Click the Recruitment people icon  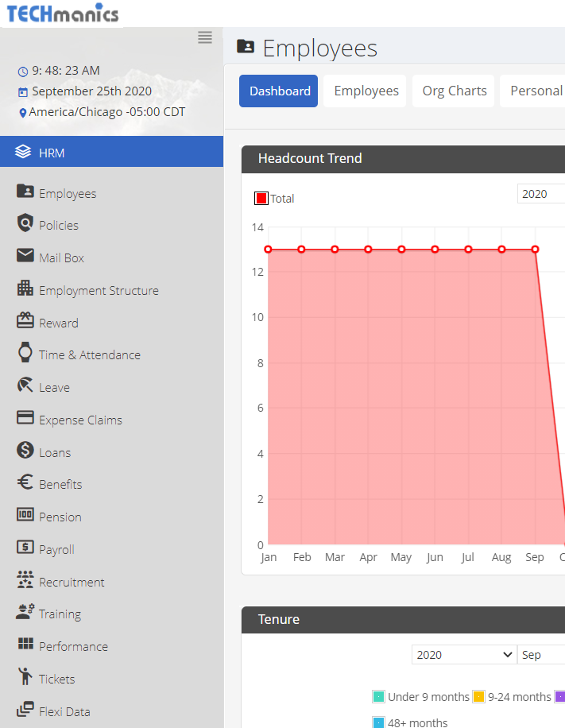(x=25, y=579)
